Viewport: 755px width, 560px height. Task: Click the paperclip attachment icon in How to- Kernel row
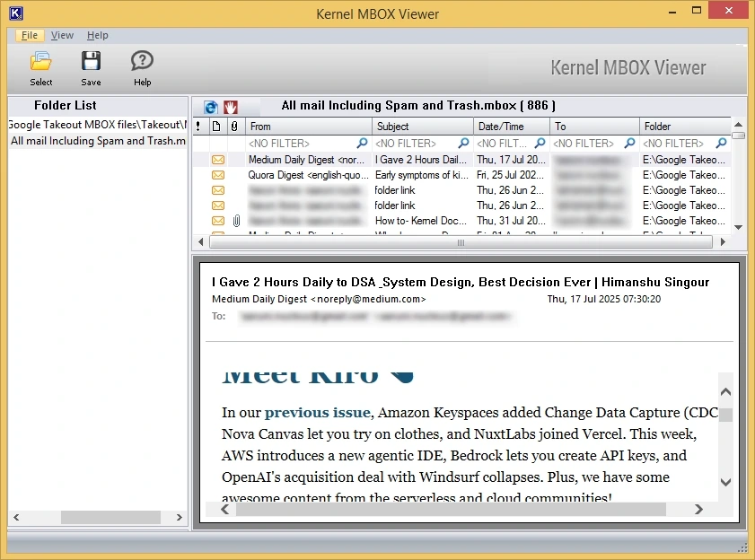coord(236,221)
